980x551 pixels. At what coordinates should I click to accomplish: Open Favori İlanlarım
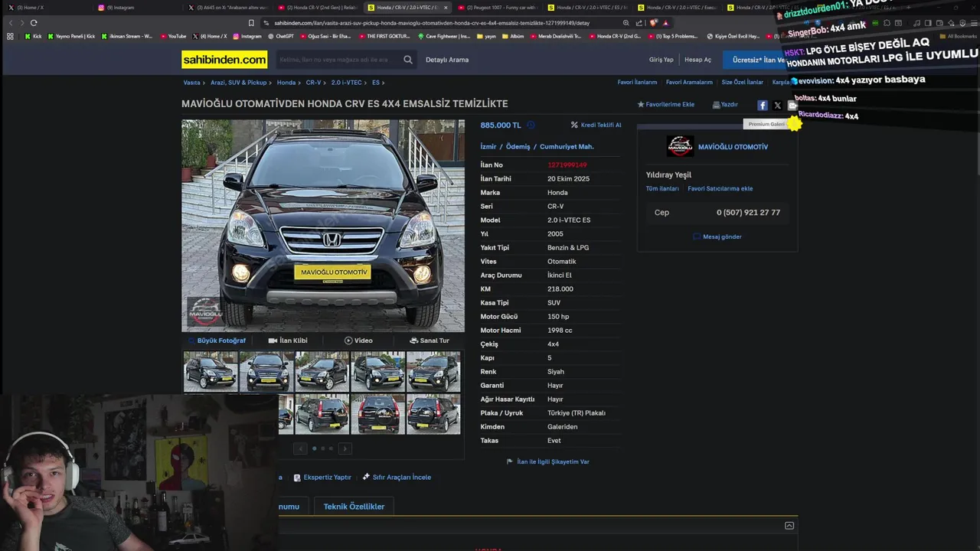tap(637, 83)
